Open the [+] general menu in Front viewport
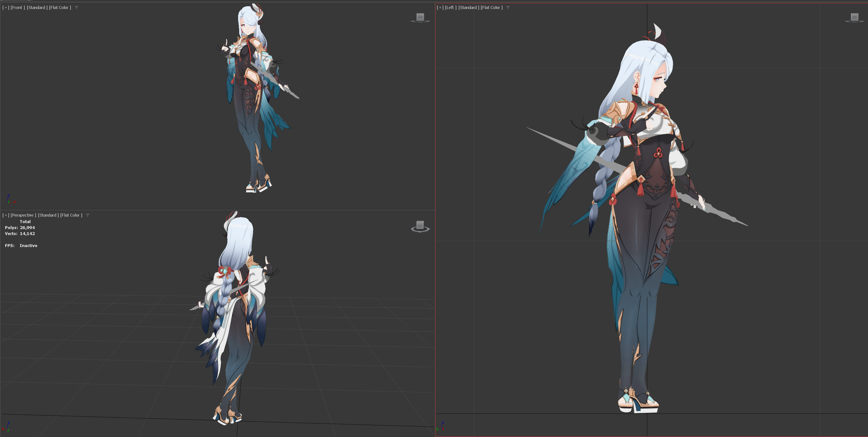 click(x=6, y=7)
